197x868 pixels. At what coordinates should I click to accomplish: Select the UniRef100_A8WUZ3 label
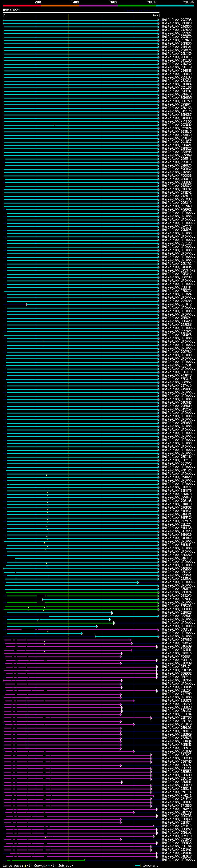(x=176, y=589)
